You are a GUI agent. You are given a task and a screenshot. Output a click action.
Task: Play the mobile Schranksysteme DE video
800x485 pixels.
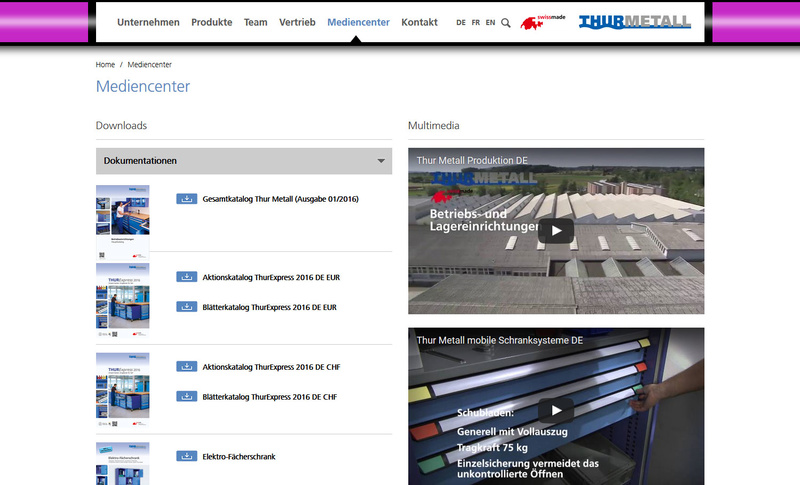click(x=556, y=410)
